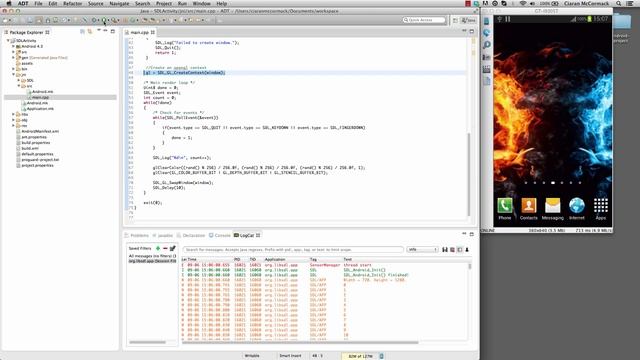Screen dimensions: 640x360
Task: Minimize the Package Explorer panel
Action: 105,31
